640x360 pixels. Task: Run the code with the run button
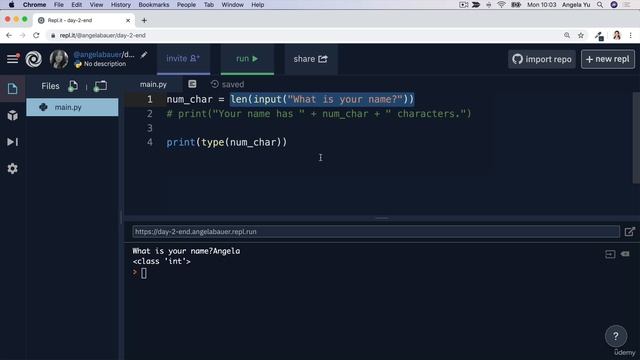247,59
